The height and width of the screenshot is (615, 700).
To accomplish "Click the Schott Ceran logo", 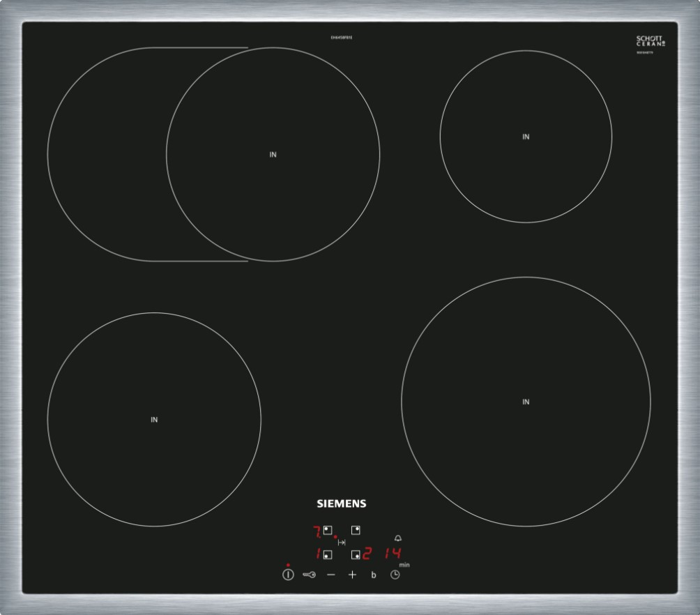I will tap(651, 43).
